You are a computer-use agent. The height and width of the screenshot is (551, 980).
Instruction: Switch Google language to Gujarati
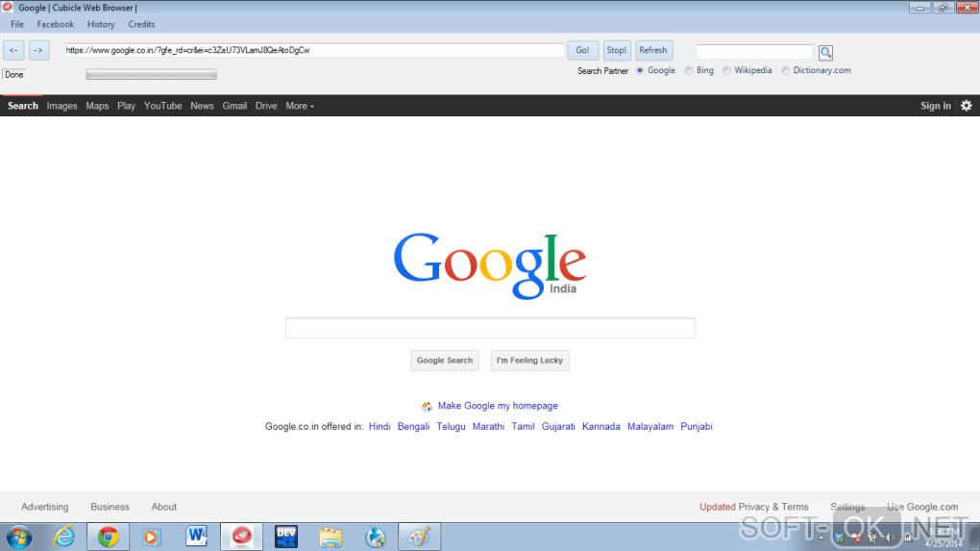[x=558, y=427]
